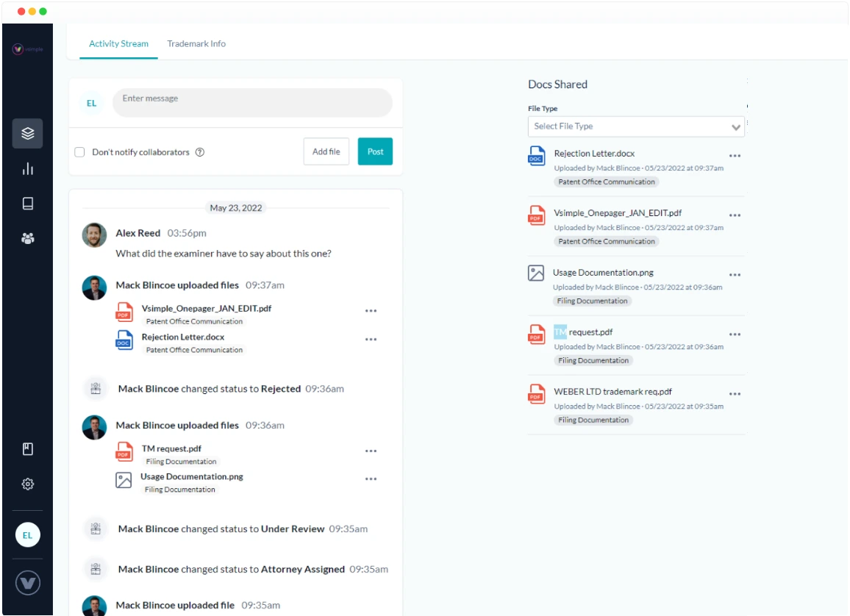Click the Post button

(375, 151)
